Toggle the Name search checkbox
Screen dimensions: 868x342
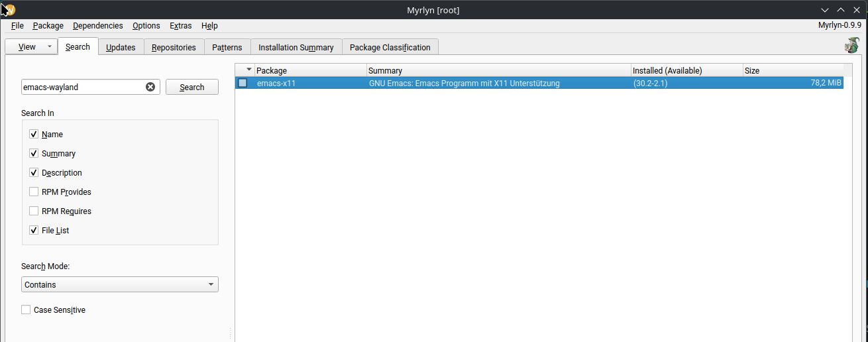click(x=34, y=134)
